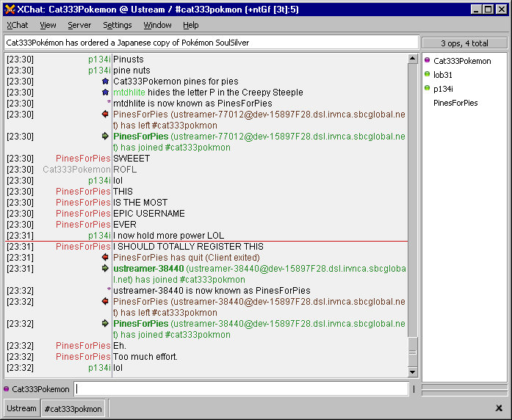Click the user list scrollbar area at bottom right
This screenshot has height=420, width=512.
(x=464, y=390)
